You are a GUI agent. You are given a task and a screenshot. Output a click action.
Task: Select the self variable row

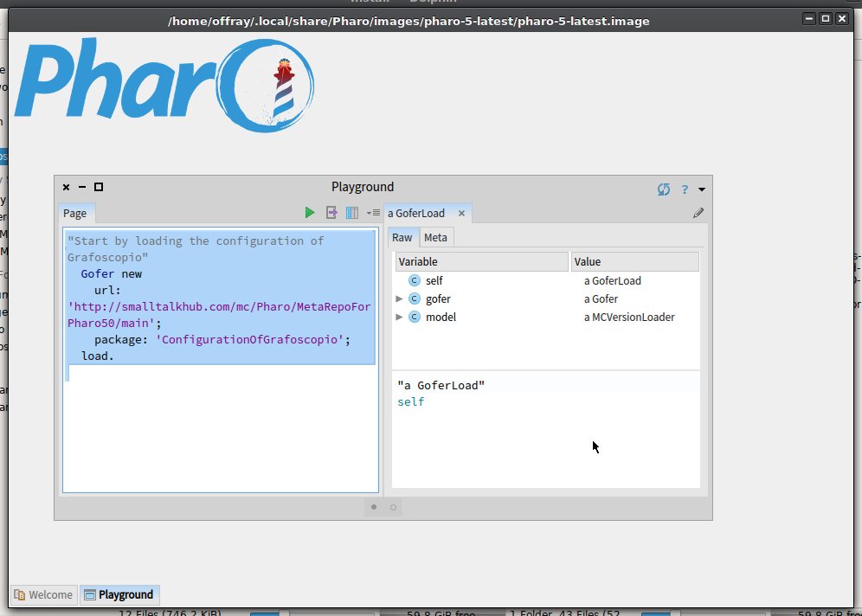[x=547, y=281]
